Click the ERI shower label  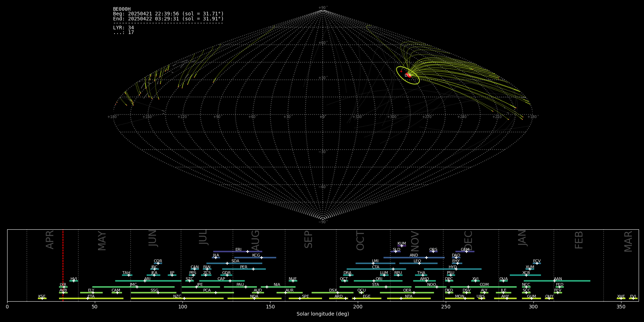pyautogui.click(x=238, y=250)
